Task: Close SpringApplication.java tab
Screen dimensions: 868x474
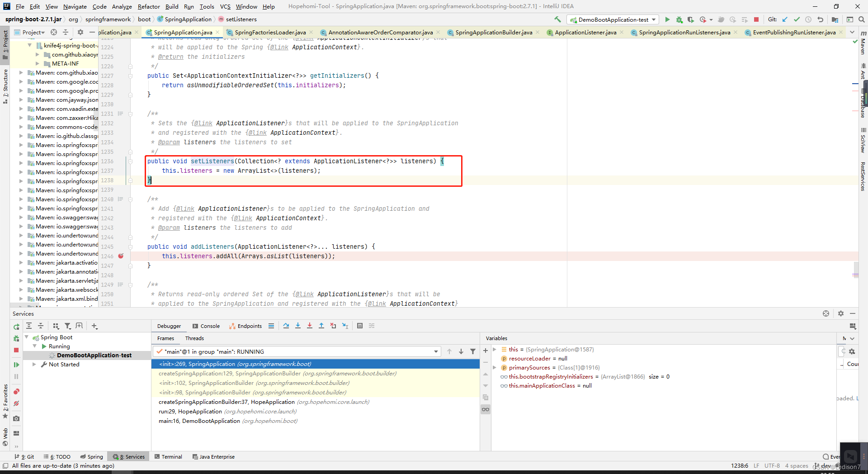Action: point(217,32)
